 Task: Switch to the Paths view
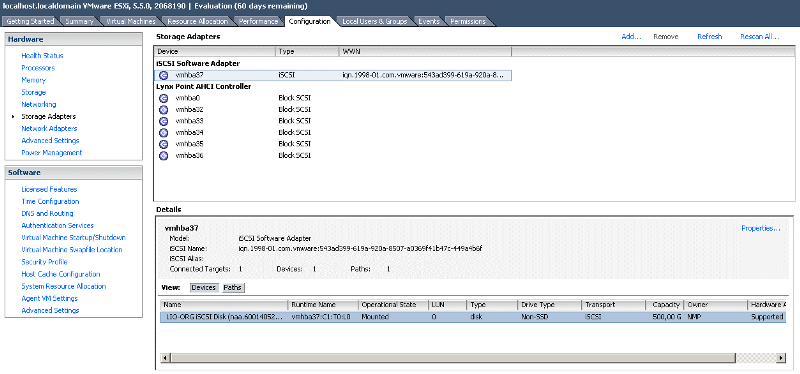coord(233,288)
